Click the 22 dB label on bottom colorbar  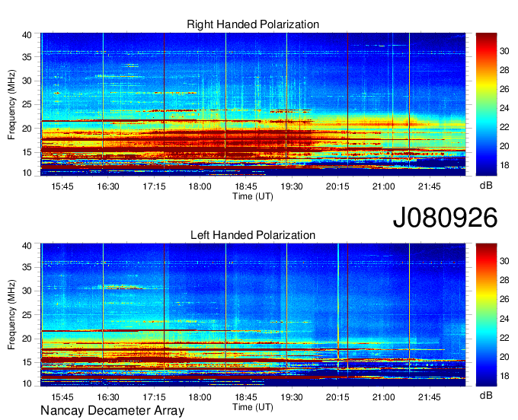click(504, 338)
